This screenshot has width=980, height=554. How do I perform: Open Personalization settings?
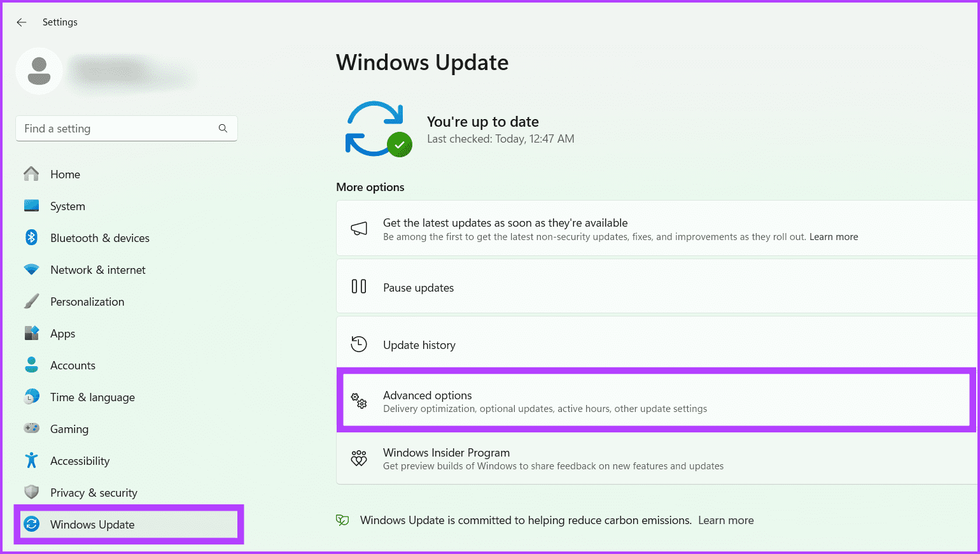(87, 301)
